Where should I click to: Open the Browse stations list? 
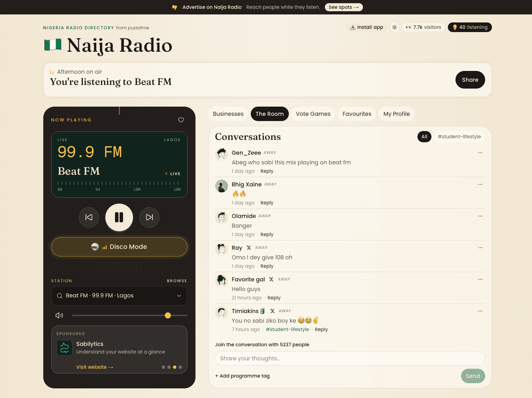coord(177,281)
